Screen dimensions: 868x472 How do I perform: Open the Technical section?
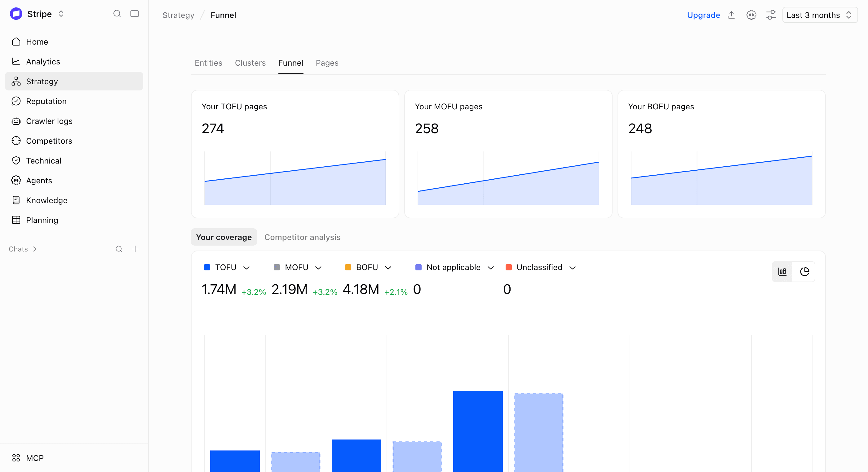[x=74, y=161]
